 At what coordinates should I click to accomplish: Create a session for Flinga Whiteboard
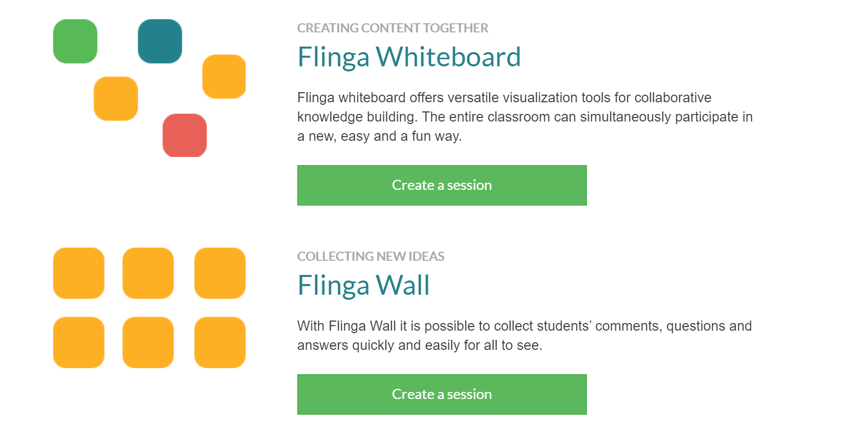coord(442,185)
